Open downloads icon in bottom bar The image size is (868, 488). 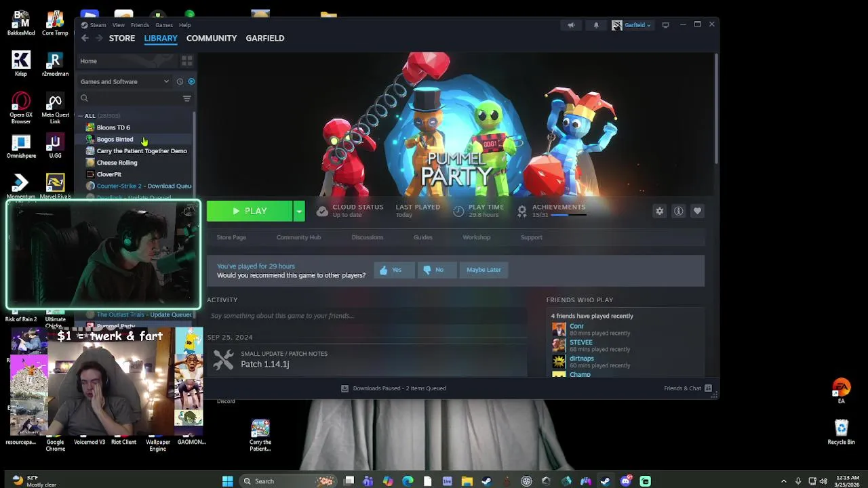pyautogui.click(x=344, y=388)
